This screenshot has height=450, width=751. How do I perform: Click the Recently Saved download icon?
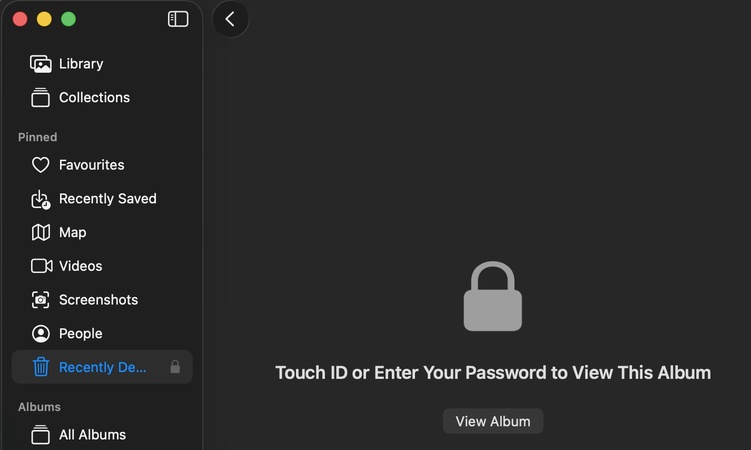tap(41, 199)
